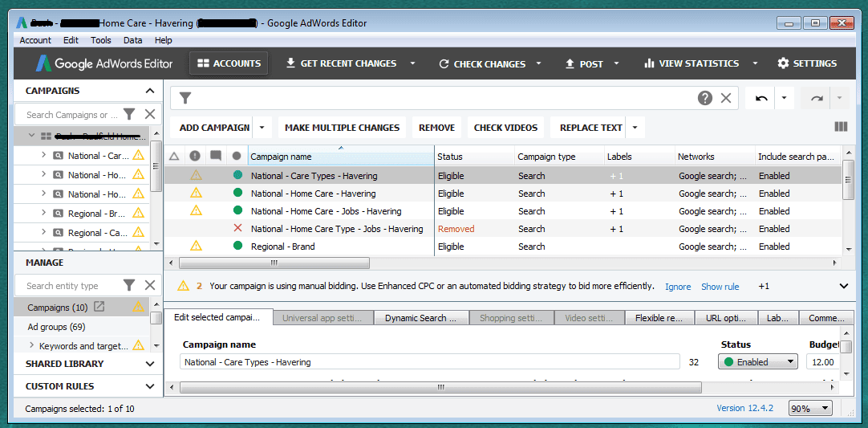Expand Keywords and targeting entry
Image resolution: width=868 pixels, height=428 pixels.
(31, 345)
